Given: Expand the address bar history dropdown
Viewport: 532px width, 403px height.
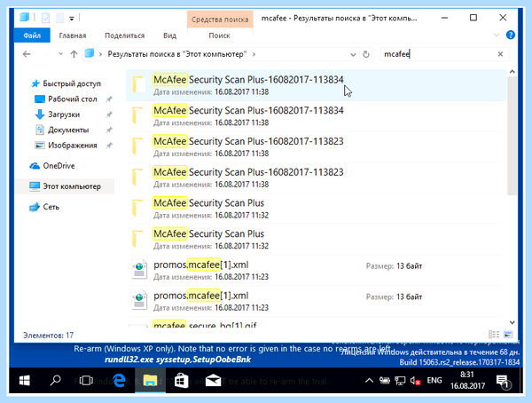Looking at the screenshot, I should tap(353, 54).
